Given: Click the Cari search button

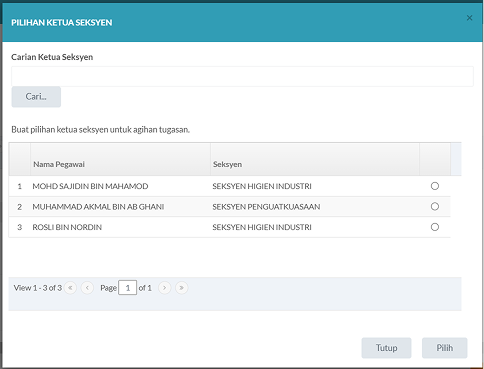Looking at the screenshot, I should tap(36, 97).
